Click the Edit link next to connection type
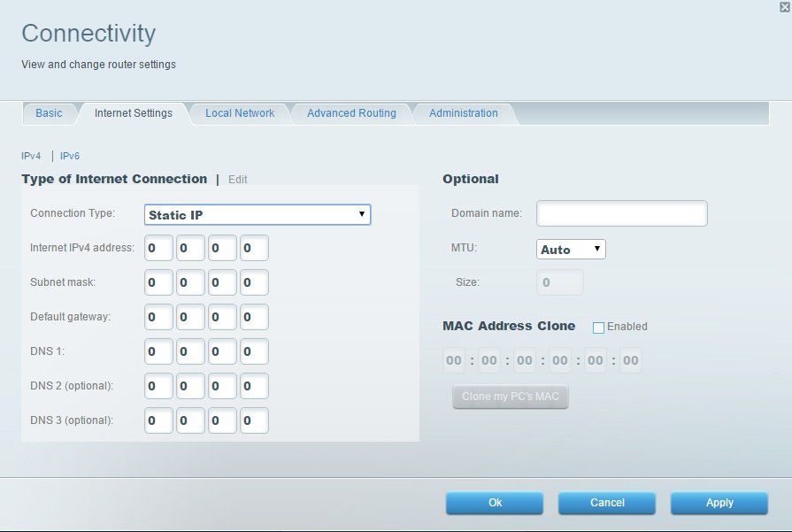This screenshot has width=792, height=532. point(237,179)
